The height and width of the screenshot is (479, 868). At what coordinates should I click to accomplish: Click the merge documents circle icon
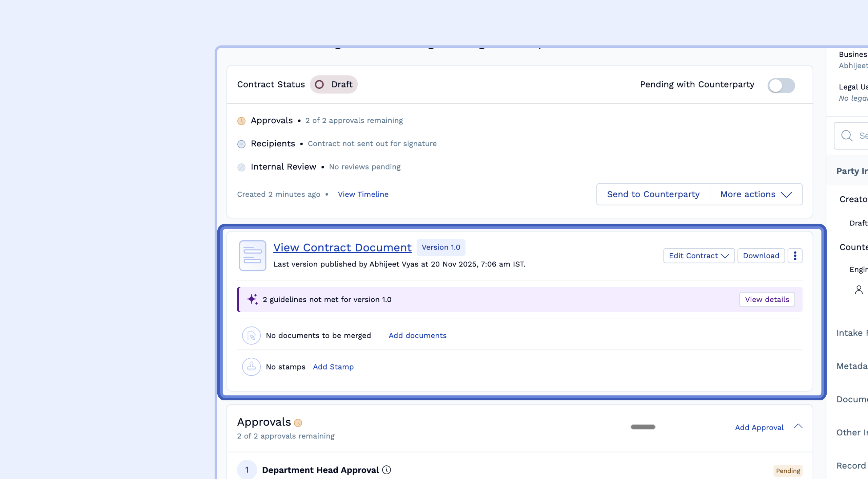click(251, 336)
